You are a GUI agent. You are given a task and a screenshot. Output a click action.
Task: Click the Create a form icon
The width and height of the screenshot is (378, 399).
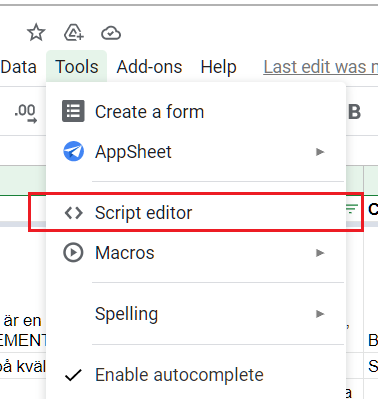73,111
